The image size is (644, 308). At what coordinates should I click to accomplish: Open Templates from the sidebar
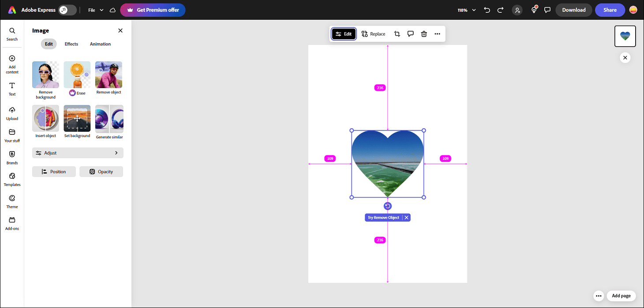(x=12, y=179)
